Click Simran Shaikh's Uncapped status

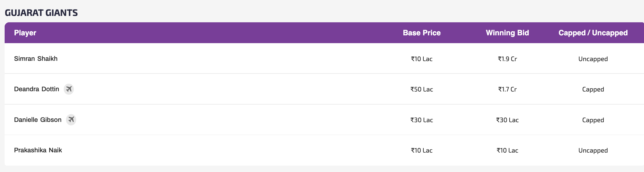(593, 59)
